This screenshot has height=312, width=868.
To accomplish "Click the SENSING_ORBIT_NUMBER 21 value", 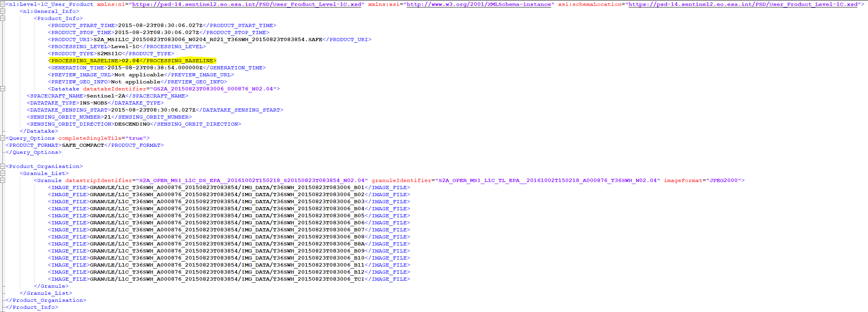I will (x=108, y=117).
